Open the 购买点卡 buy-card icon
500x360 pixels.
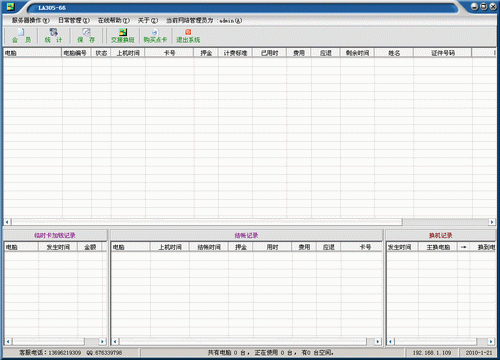click(x=155, y=36)
